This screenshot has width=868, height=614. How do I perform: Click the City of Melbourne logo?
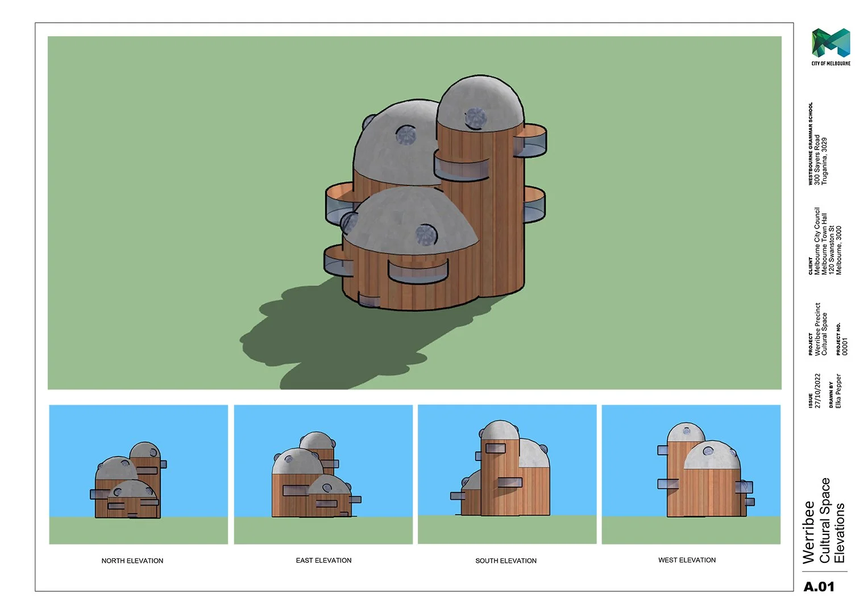(830, 47)
